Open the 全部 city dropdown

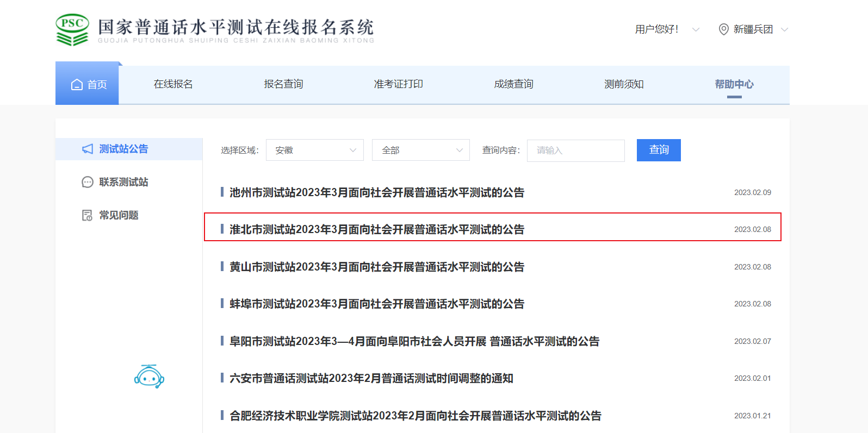coord(420,150)
